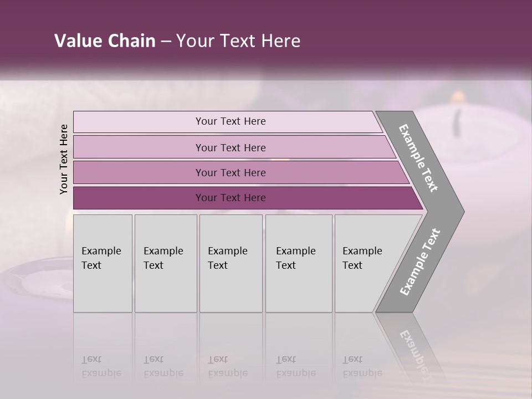532x399 pixels.
Task: Select the third mauve "Your Text Here" bar
Action: point(231,172)
